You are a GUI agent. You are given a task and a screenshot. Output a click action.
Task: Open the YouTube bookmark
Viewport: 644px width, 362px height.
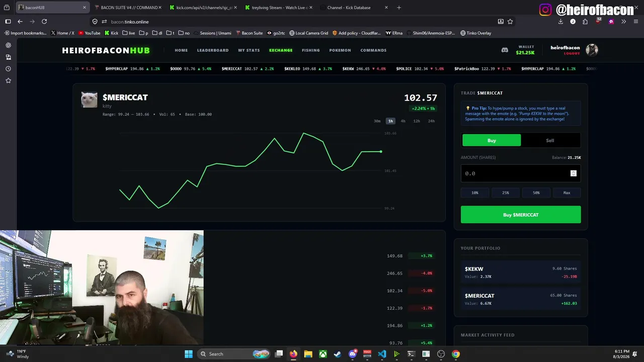[89, 33]
